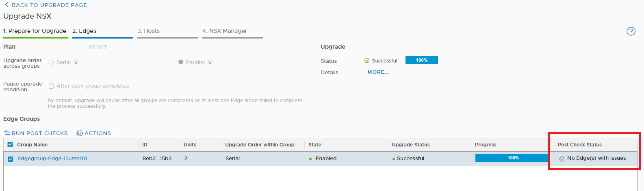Sort by Upgrade Status column header
Image resolution: width=644 pixels, height=191 pixels.
(410, 145)
